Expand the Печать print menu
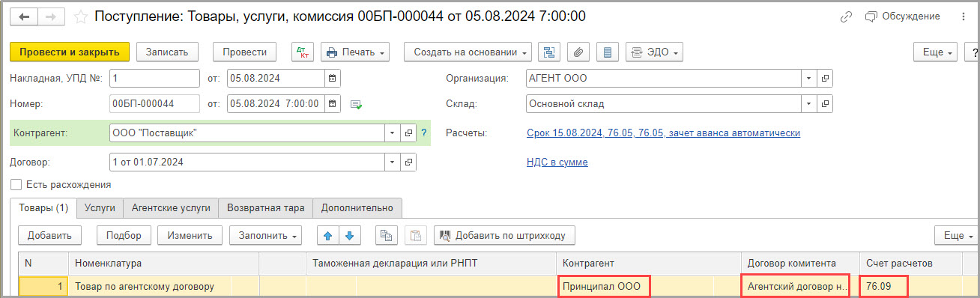Screen dimensions: 980x298 pos(356,52)
